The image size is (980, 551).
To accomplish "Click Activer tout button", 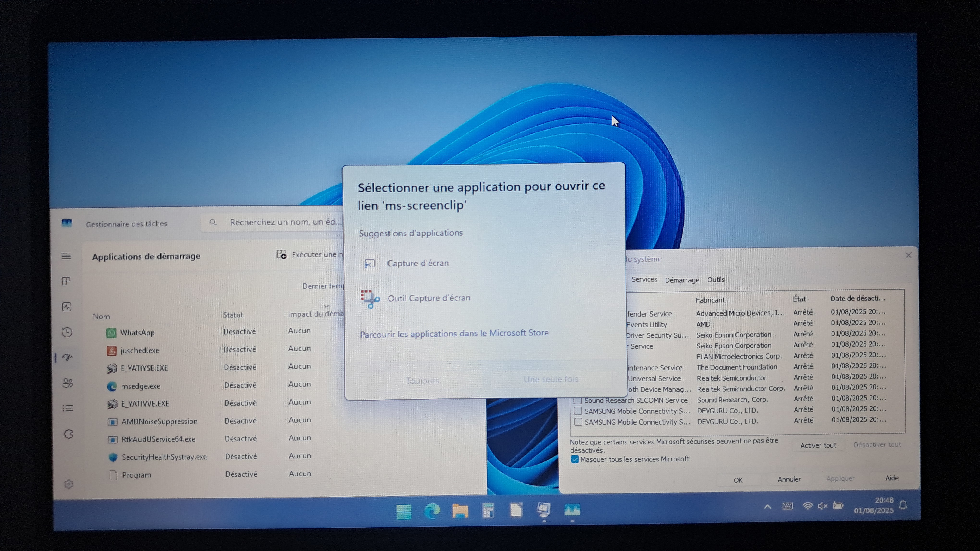I will pos(818,445).
